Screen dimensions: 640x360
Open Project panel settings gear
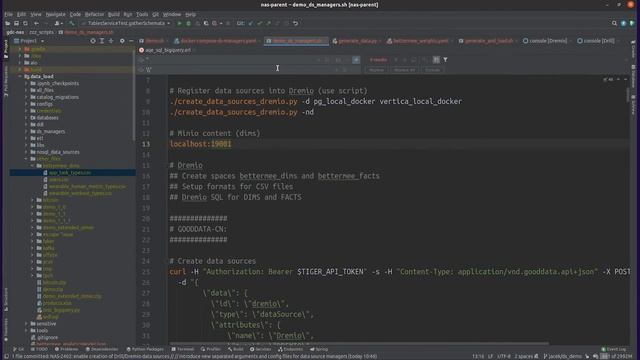[x=122, y=41]
